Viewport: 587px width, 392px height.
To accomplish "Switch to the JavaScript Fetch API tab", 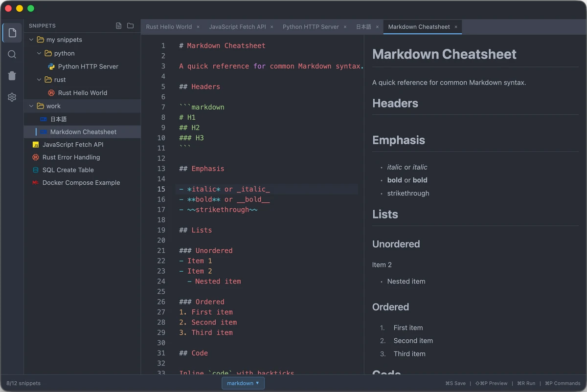I will 237,27.
